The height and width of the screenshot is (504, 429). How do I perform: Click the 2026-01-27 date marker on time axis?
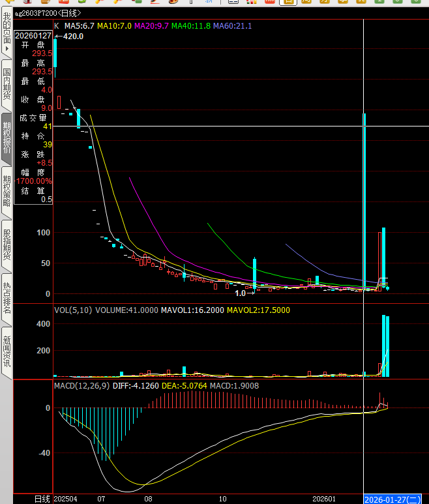pyautogui.click(x=392, y=499)
